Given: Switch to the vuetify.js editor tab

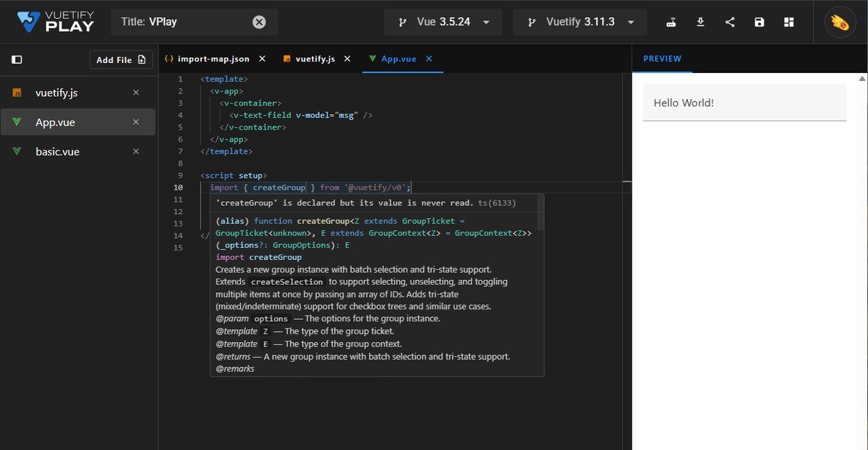Looking at the screenshot, I should coord(314,59).
